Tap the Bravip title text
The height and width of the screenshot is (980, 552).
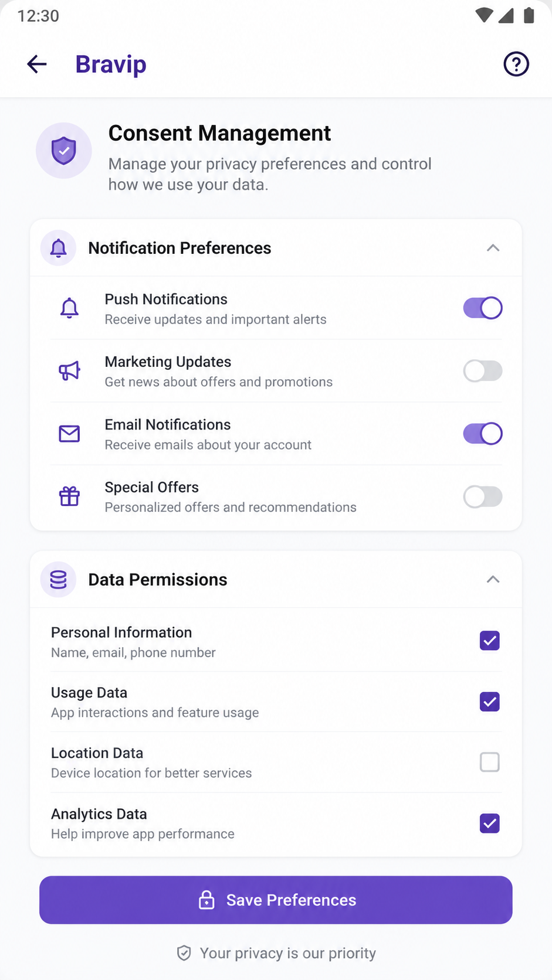point(111,64)
